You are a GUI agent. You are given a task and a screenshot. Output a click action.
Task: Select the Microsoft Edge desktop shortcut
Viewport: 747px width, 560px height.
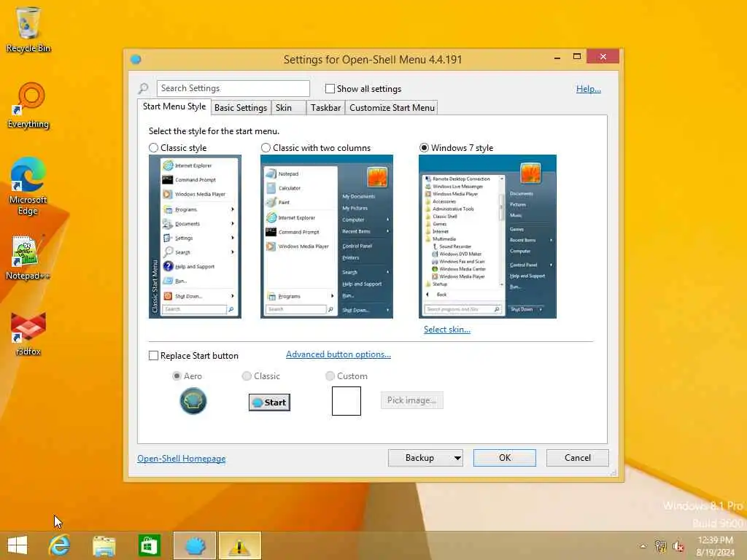(x=28, y=186)
